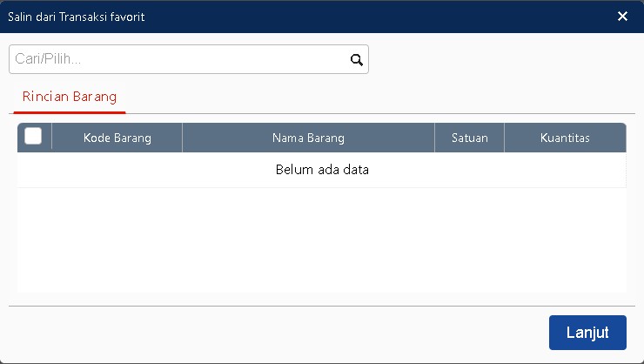
Task: Click the empty table area below the data row
Action: point(322,239)
